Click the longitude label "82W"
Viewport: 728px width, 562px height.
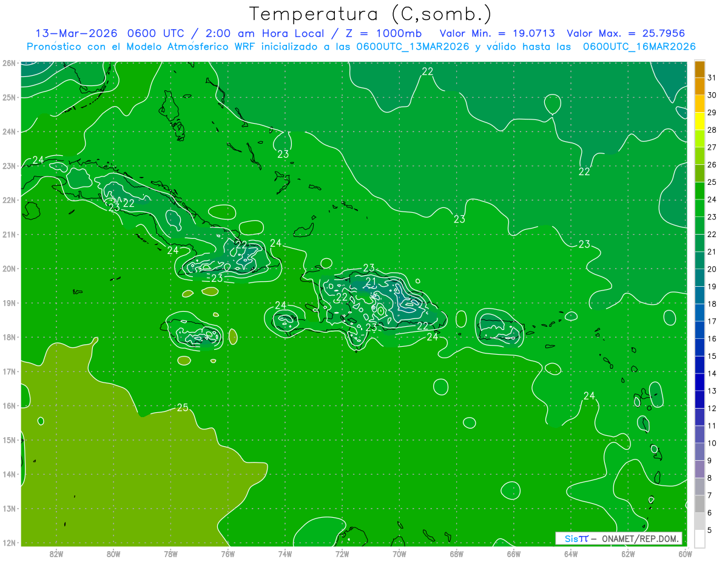coord(56,554)
